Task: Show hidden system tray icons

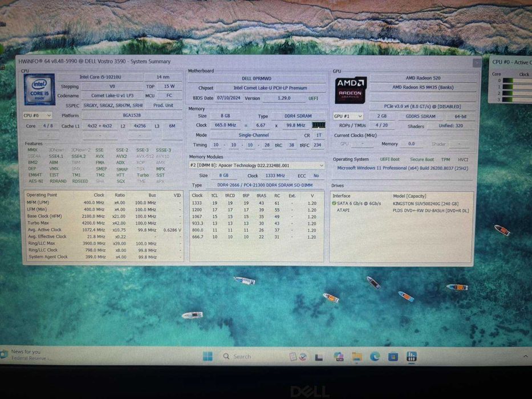Action: pos(525,356)
